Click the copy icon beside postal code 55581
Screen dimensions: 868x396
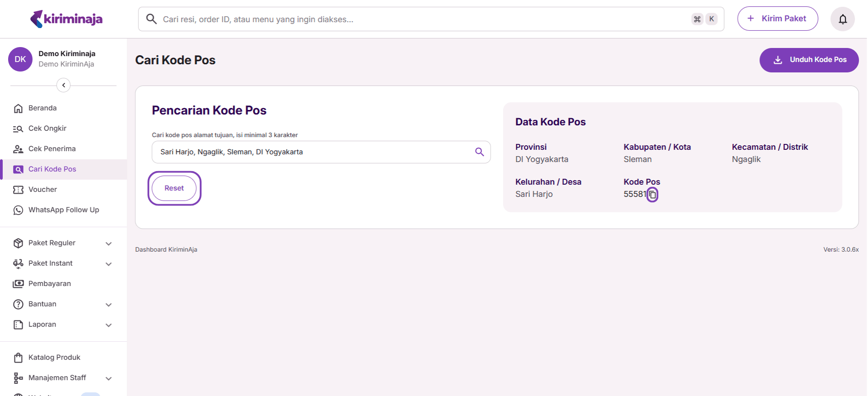coord(652,195)
